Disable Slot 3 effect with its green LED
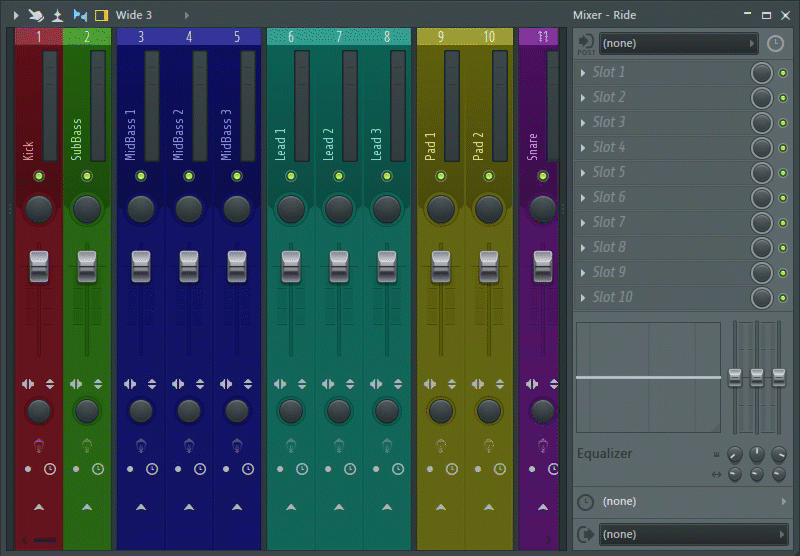 [782, 123]
